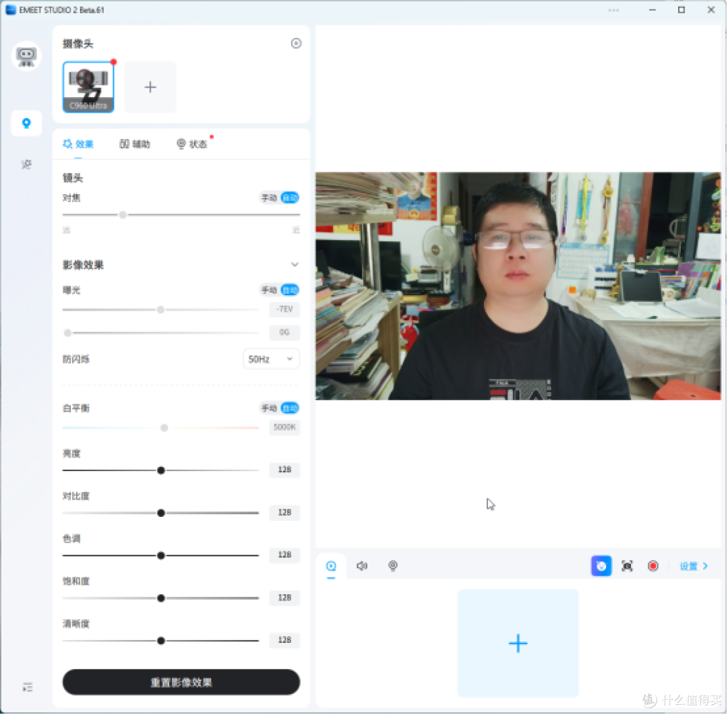The height and width of the screenshot is (715, 728).
Task: Adjust the 对比度 contrast slider
Action: [160, 514]
